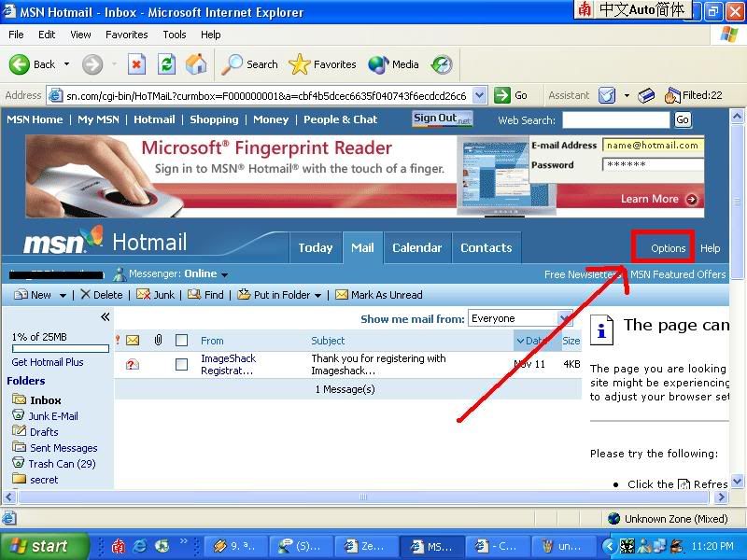
Task: Open Favorites star in toolbar
Action: click(x=299, y=64)
